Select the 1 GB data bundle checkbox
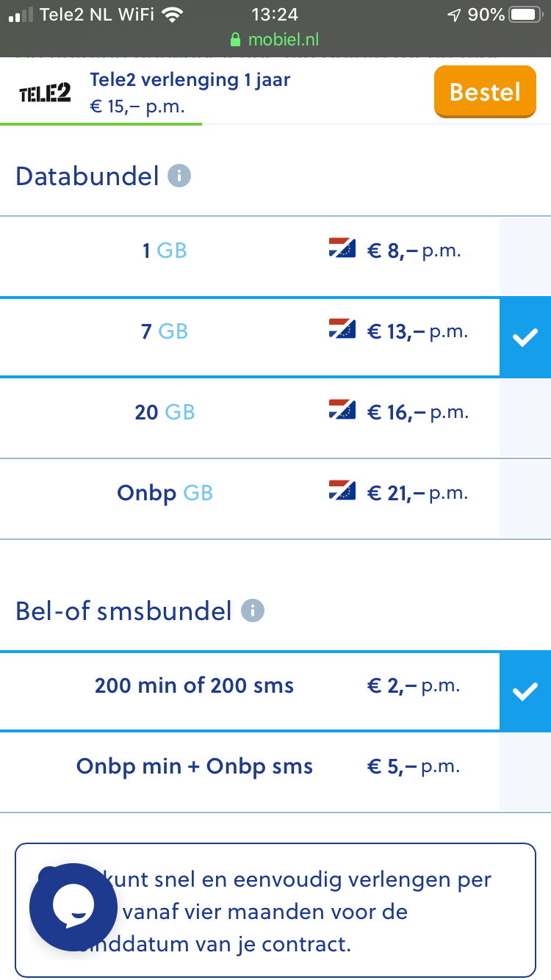 tap(525, 256)
